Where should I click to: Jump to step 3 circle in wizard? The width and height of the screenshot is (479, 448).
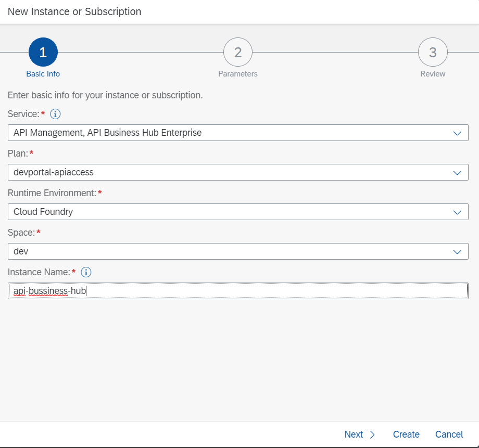[x=433, y=52]
